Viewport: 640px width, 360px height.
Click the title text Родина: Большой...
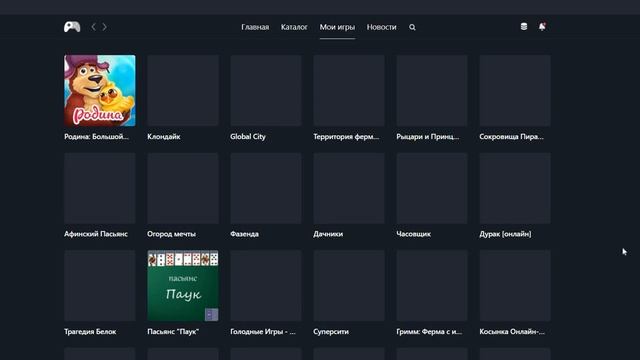[96, 137]
